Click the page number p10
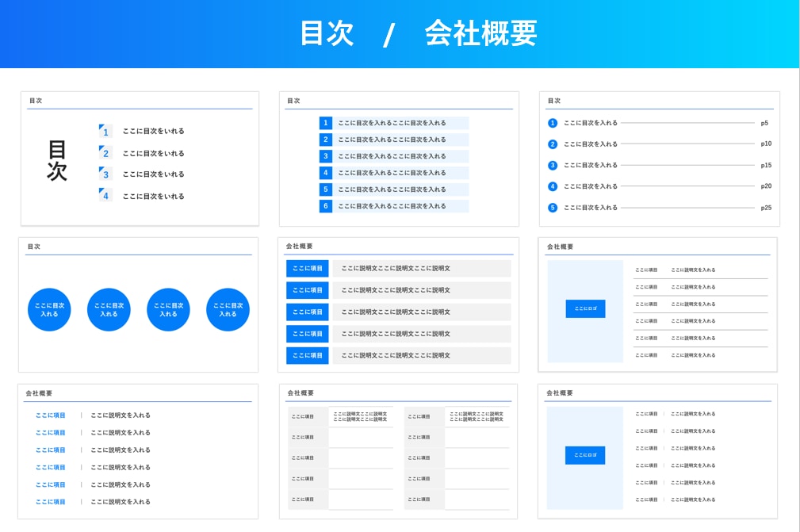This screenshot has height=532, width=800. click(766, 144)
